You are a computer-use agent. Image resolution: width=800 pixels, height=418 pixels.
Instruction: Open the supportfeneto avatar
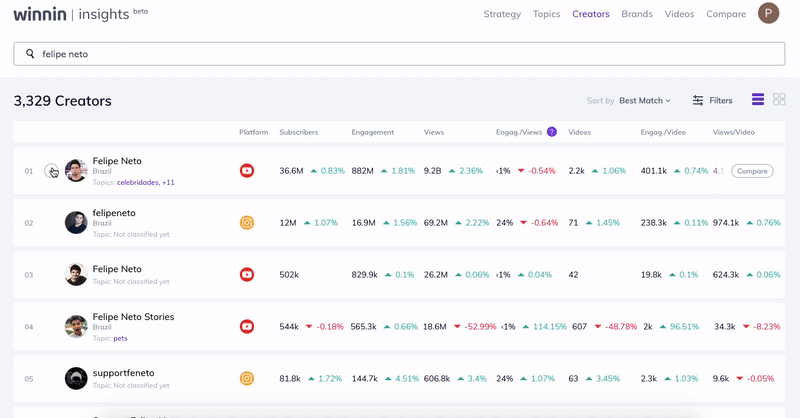click(76, 378)
